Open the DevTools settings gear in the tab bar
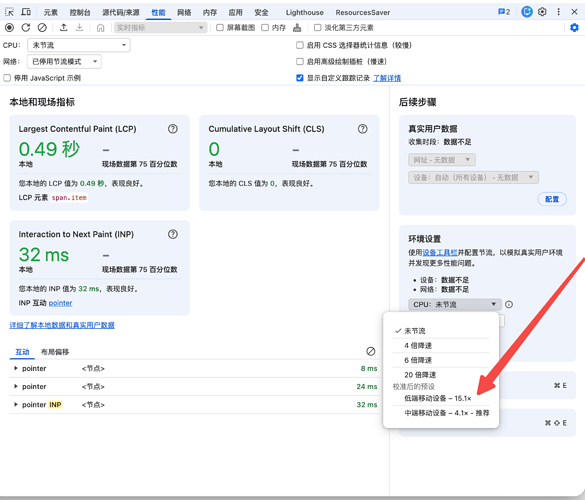The width and height of the screenshot is (585, 500). click(542, 12)
